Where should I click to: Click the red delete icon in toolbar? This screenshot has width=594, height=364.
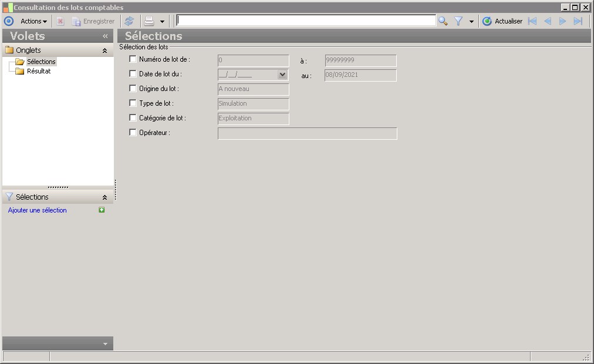(x=60, y=21)
